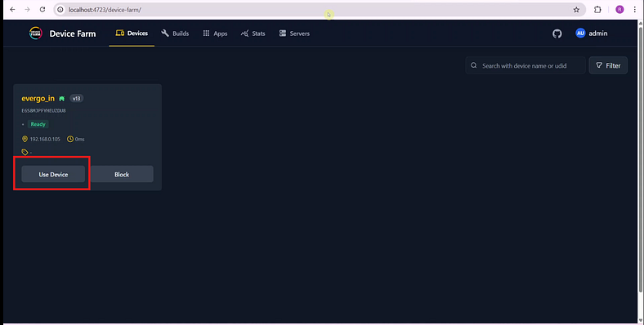Image resolution: width=644 pixels, height=325 pixels.
Task: Click the 0ms latency value
Action: [x=79, y=139]
